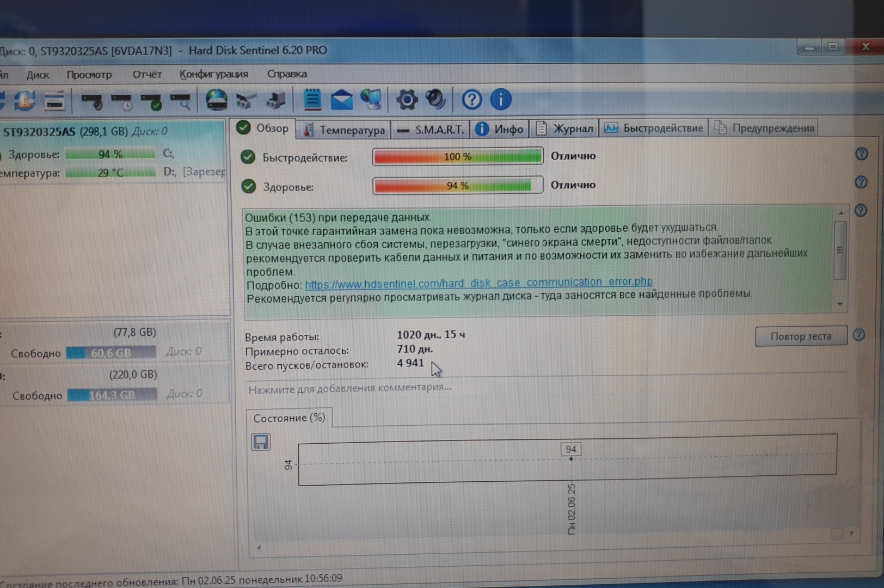Click the disk with green checkmark icon

(x=151, y=101)
